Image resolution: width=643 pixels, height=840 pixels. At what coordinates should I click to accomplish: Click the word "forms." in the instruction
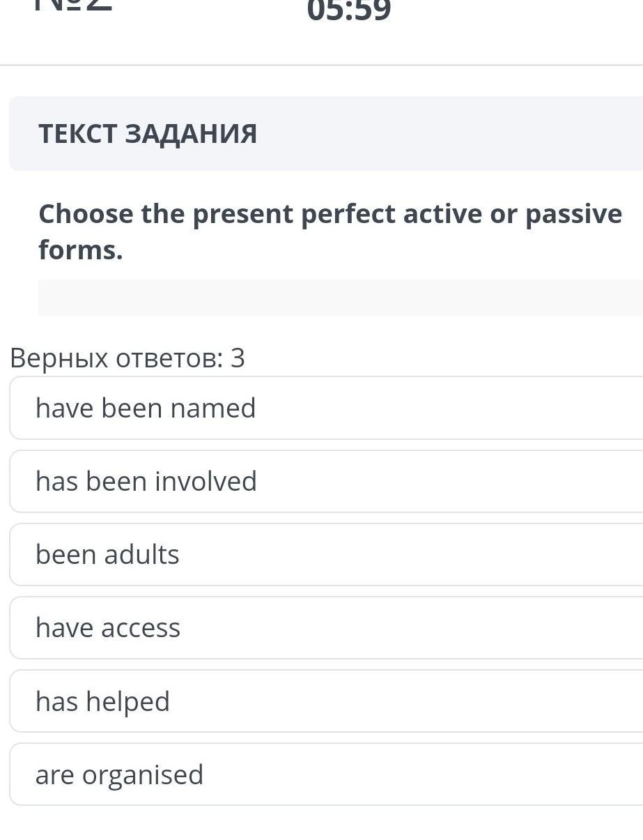(x=81, y=250)
